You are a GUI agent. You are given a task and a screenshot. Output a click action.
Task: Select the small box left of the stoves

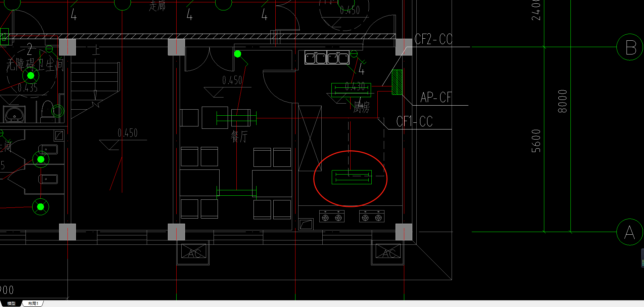306,224
